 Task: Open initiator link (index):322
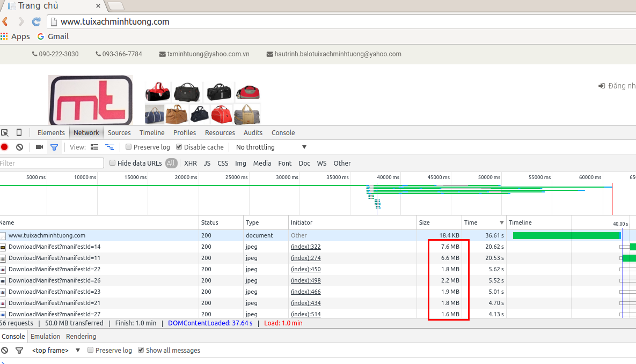pyautogui.click(x=306, y=247)
